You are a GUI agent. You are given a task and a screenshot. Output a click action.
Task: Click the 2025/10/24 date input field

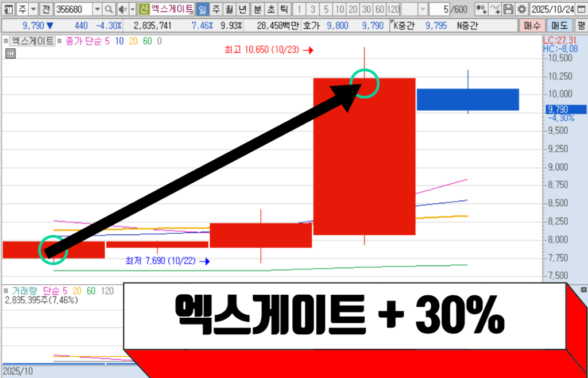552,9
